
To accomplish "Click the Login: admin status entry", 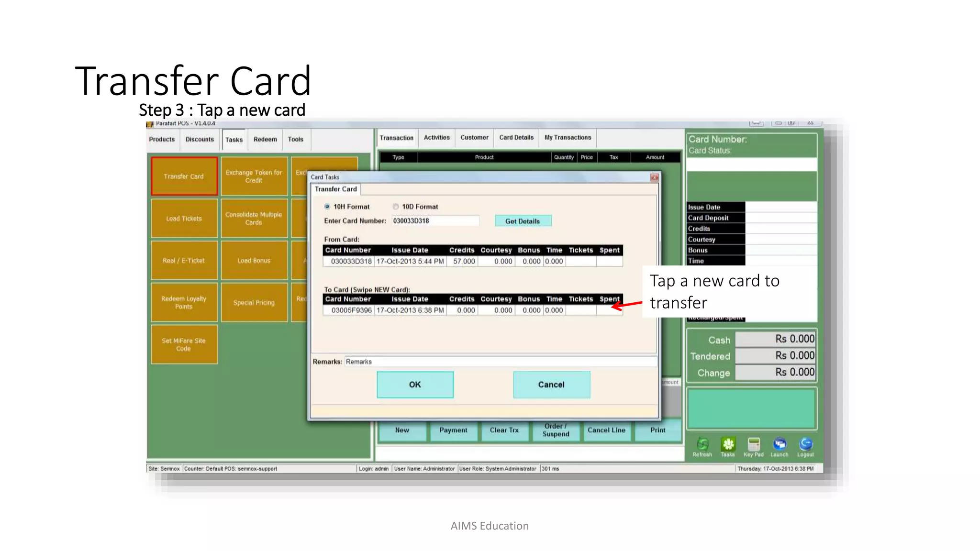I will pyautogui.click(x=374, y=469).
